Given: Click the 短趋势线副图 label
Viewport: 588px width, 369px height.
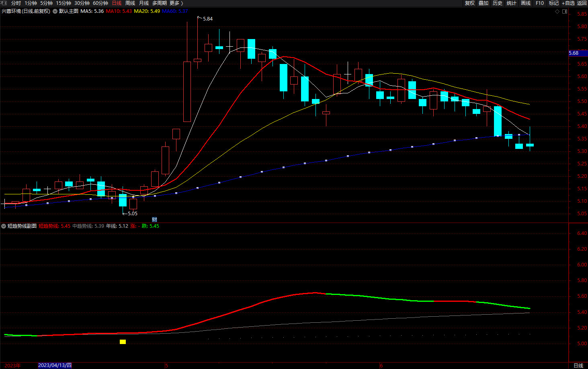Looking at the screenshot, I should coord(22,226).
